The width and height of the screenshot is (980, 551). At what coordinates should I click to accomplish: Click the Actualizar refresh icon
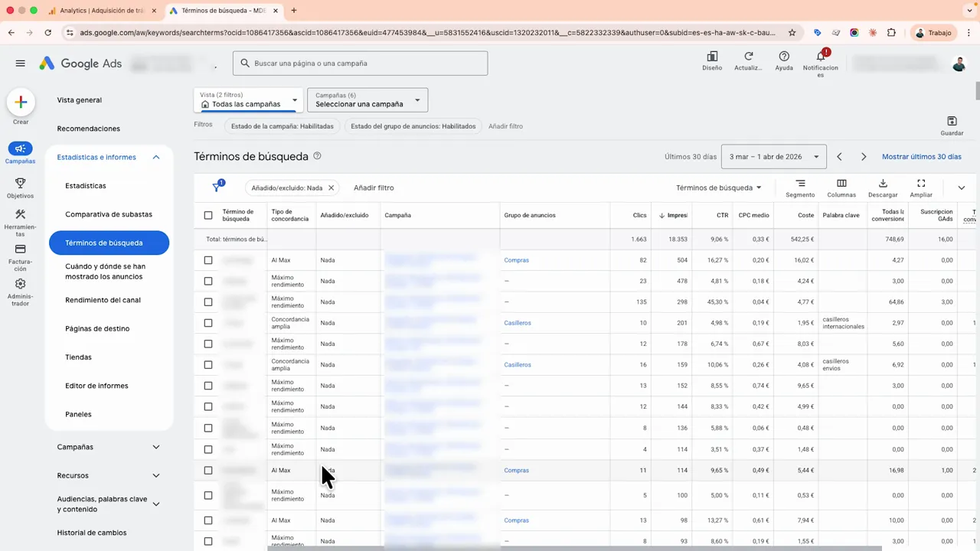pos(748,57)
